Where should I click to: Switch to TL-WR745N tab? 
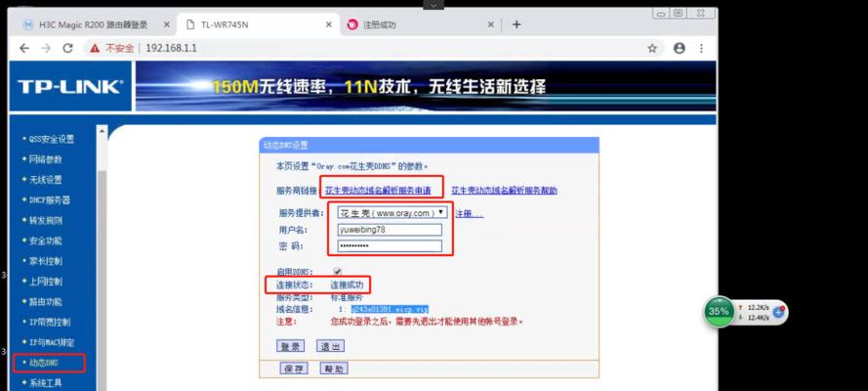click(x=259, y=24)
